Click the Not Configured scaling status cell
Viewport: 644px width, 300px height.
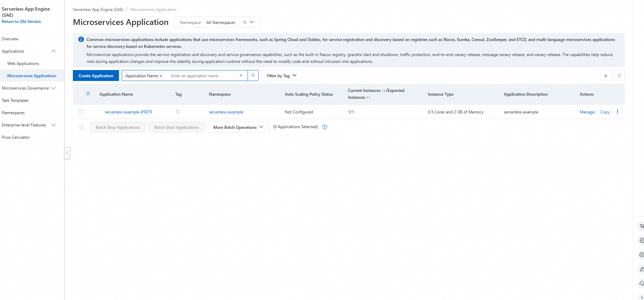pyautogui.click(x=299, y=112)
